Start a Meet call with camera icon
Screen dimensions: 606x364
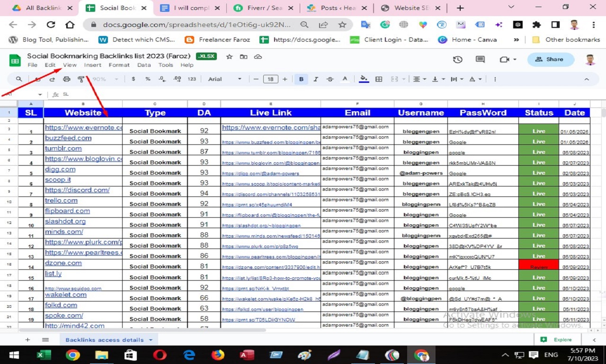504,60
